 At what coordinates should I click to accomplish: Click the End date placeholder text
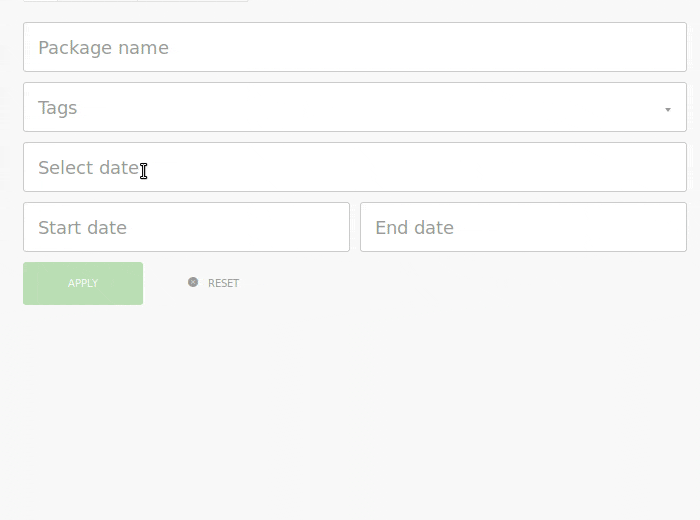coord(414,228)
